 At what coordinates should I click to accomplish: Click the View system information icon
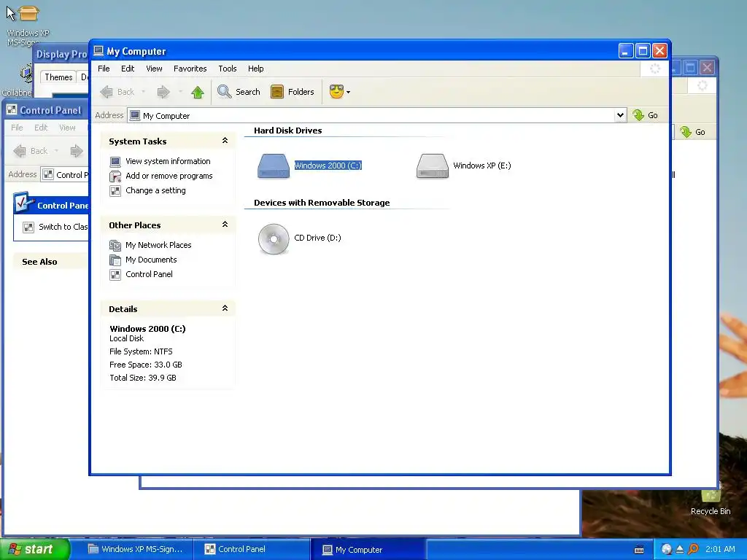pos(115,162)
